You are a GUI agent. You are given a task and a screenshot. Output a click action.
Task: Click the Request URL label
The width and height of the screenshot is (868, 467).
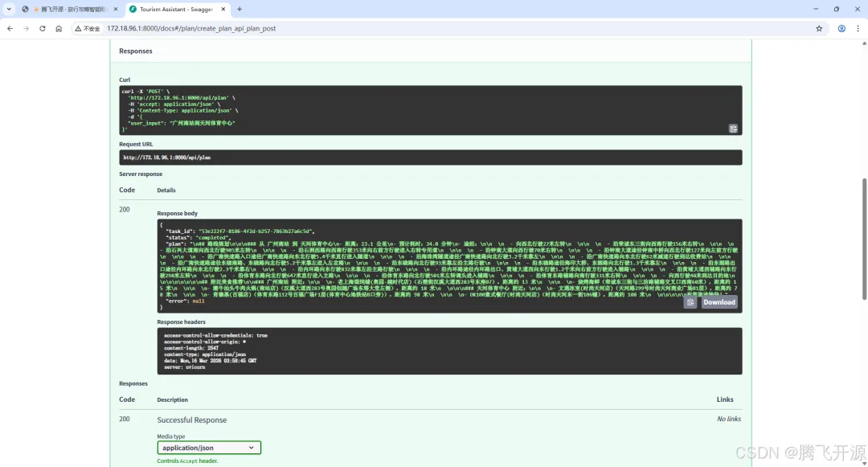136,144
